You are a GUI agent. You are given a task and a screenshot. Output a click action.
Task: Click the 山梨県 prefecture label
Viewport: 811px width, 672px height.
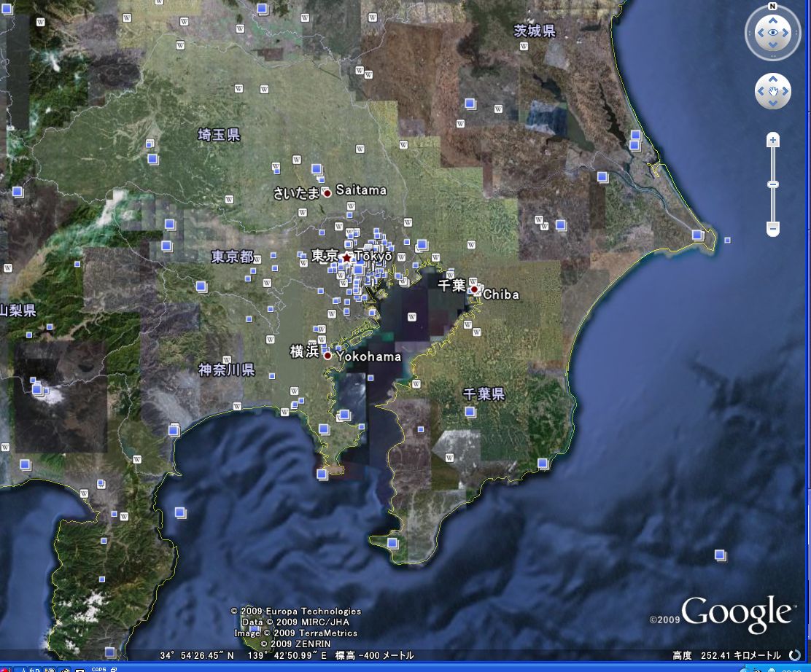tap(18, 310)
